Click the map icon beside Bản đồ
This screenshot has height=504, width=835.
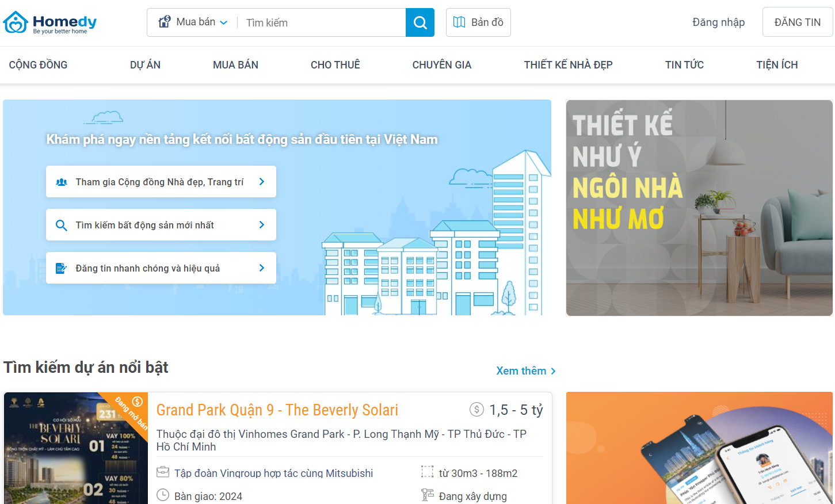pos(459,22)
